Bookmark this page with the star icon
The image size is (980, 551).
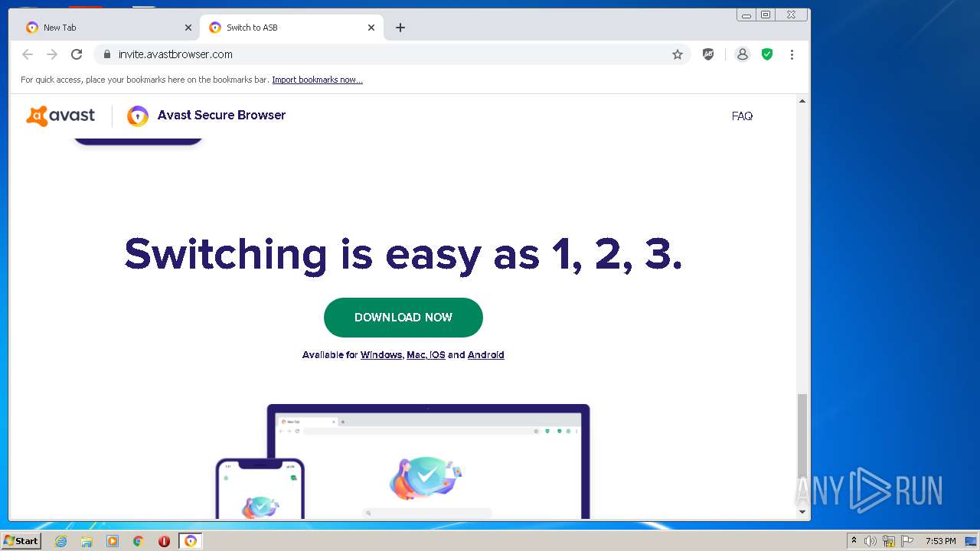(678, 54)
